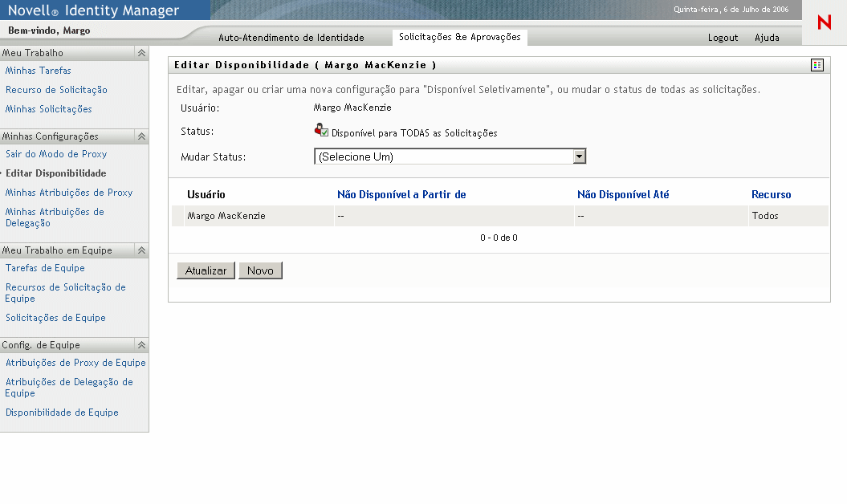Collapse the Minhas Configurações section

[x=141, y=136]
